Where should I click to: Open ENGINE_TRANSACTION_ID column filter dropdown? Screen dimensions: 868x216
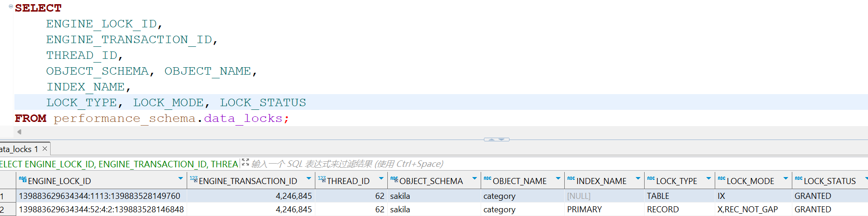pos(309,178)
